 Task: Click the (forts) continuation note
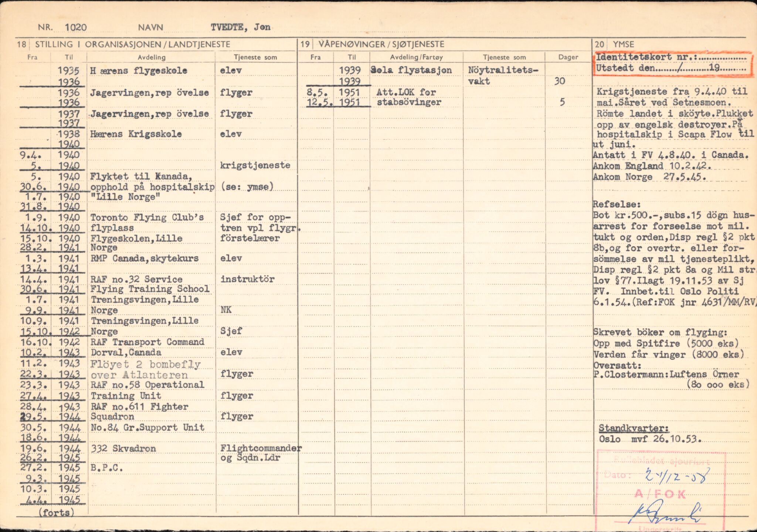click(x=57, y=512)
